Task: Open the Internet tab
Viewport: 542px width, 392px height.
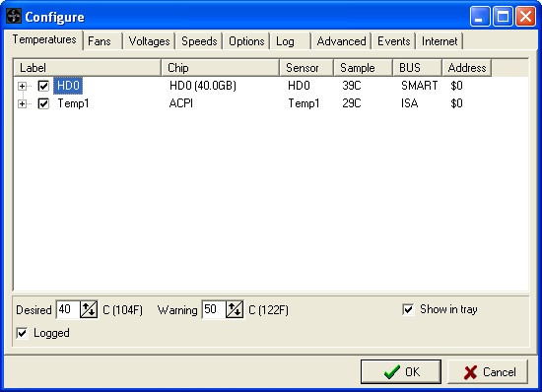Action: [440, 41]
